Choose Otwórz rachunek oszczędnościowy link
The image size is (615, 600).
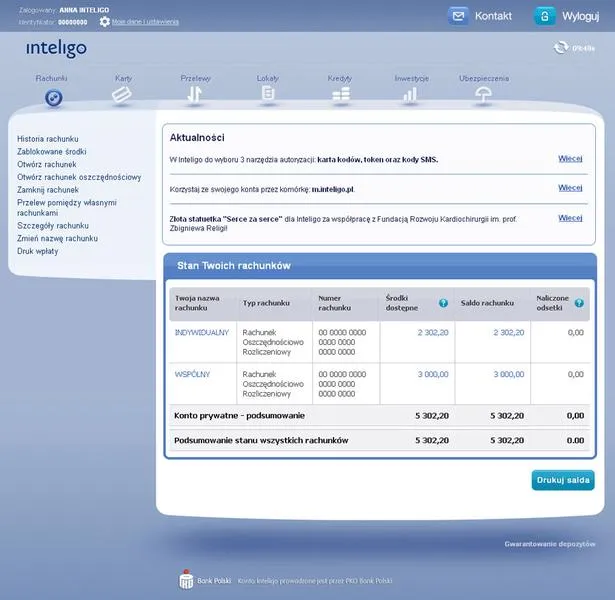coord(79,177)
